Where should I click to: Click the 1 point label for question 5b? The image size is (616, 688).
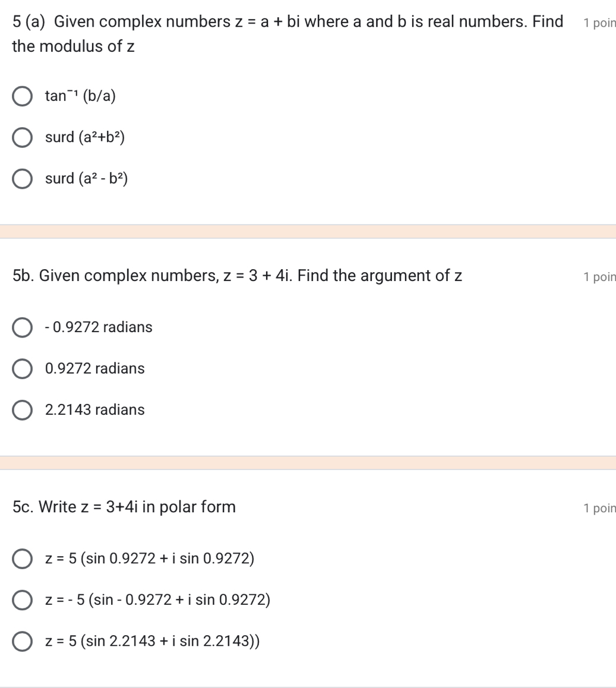pyautogui.click(x=601, y=276)
